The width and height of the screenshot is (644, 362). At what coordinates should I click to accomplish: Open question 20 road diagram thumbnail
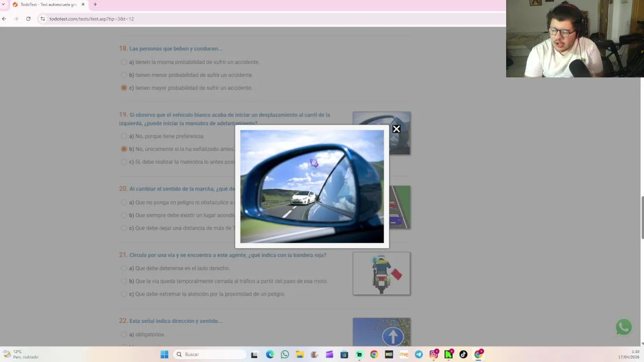(400, 207)
